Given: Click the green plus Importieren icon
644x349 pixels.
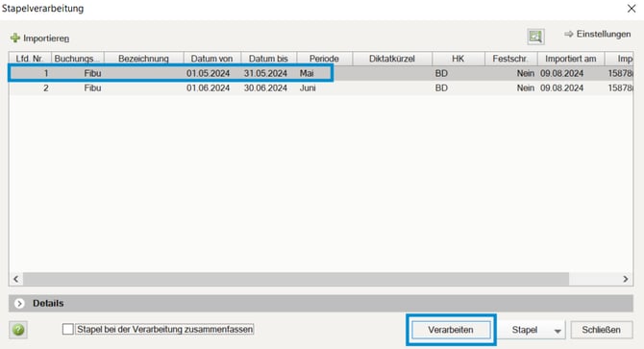Looking at the screenshot, I should click(15, 38).
